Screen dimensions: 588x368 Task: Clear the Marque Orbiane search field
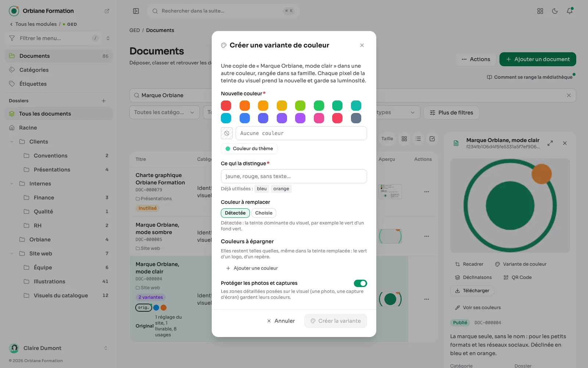pyautogui.click(x=569, y=95)
